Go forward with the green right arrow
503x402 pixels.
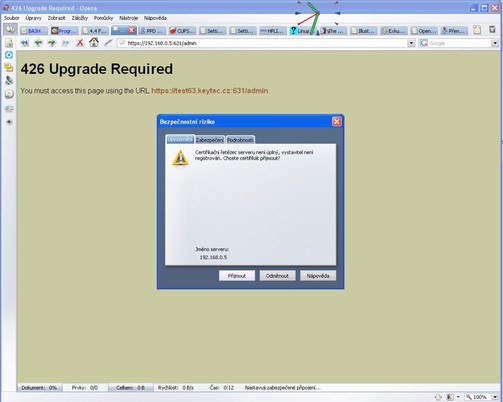(x=52, y=43)
